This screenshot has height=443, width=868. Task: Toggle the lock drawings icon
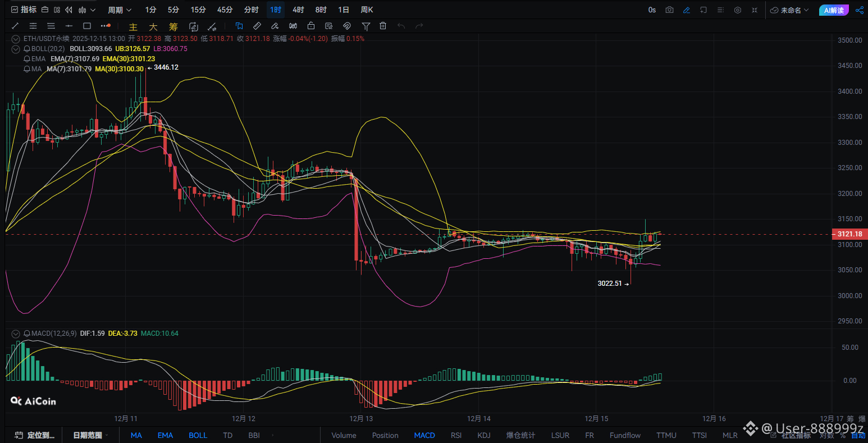pos(311,26)
